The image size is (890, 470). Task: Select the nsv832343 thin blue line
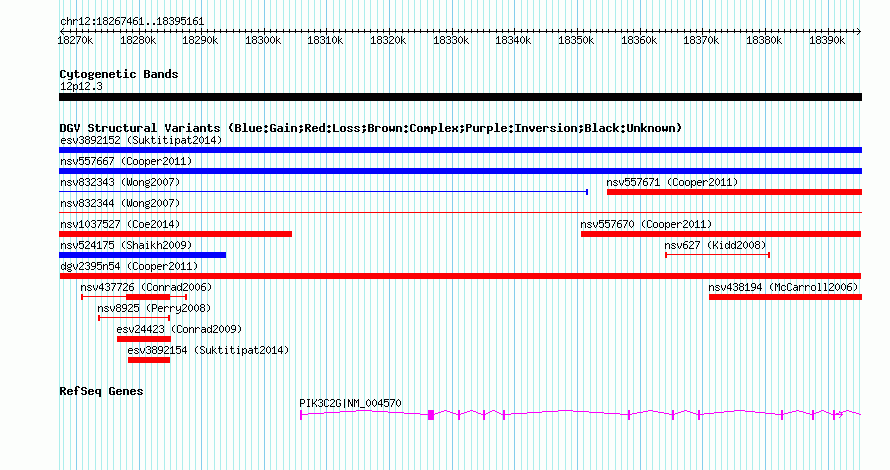click(324, 192)
